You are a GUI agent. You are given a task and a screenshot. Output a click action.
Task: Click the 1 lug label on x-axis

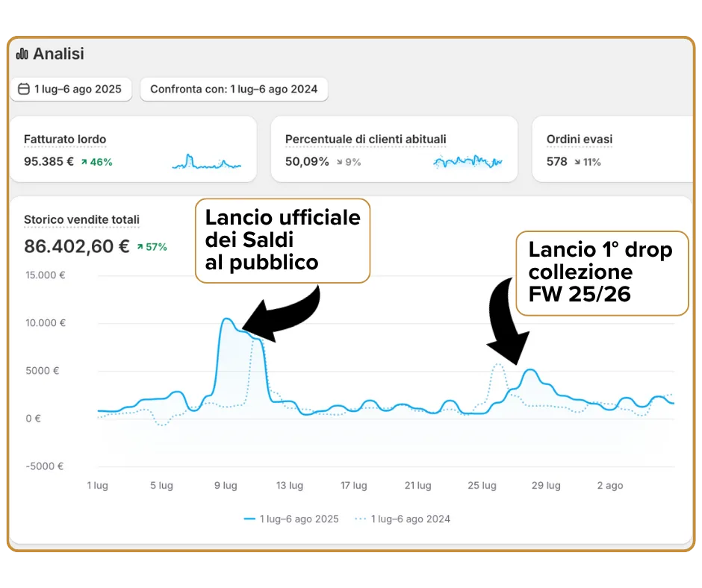click(x=97, y=486)
